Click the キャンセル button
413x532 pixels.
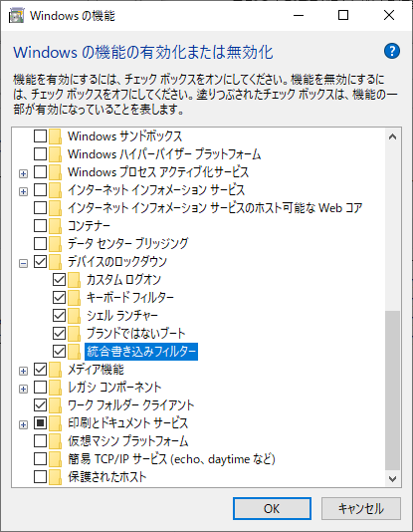coord(361,508)
